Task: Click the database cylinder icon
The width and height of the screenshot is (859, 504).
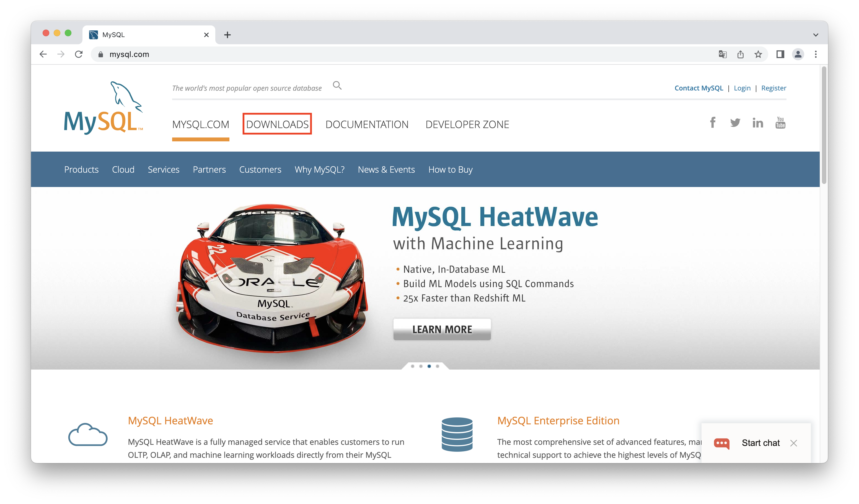Action: 457,435
